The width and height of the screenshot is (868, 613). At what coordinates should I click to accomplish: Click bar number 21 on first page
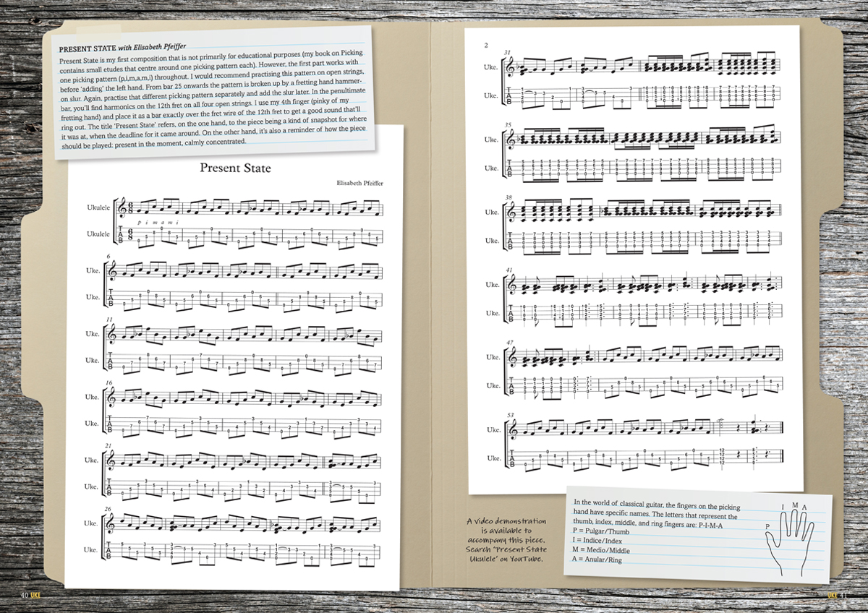pos(109,445)
